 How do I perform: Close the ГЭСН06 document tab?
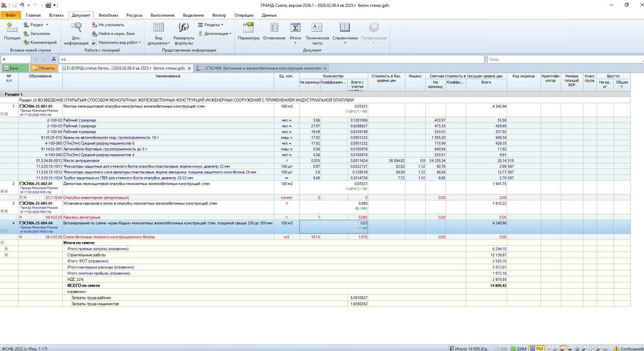click(326, 68)
